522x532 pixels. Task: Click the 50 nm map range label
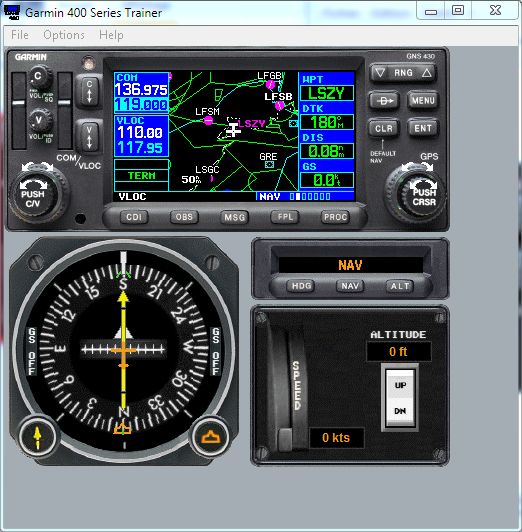191,179
